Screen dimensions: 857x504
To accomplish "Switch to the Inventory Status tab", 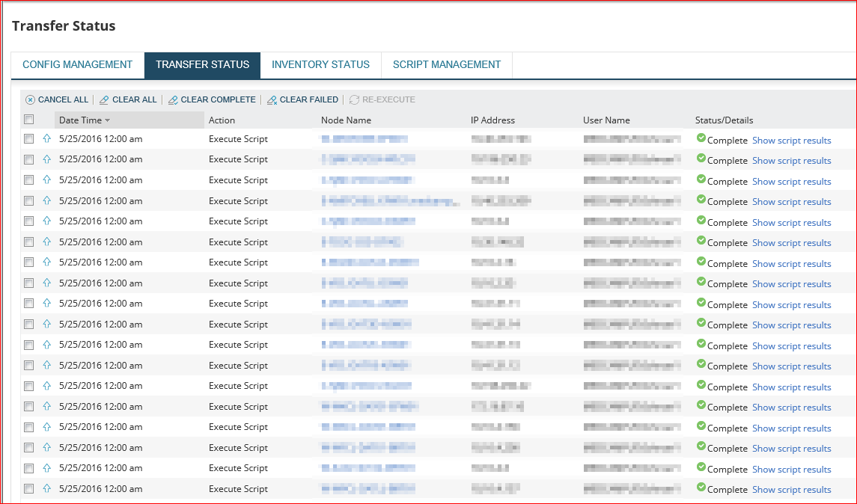I will tap(321, 65).
